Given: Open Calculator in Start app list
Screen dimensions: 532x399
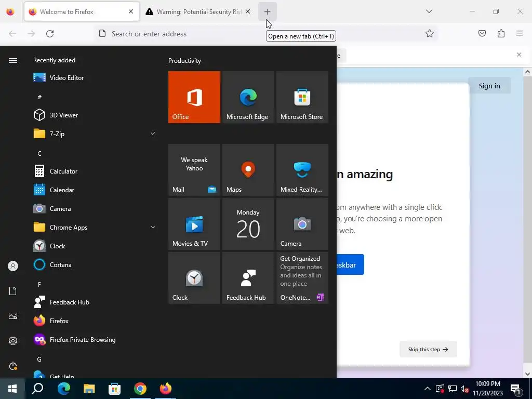Looking at the screenshot, I should (95, 171).
